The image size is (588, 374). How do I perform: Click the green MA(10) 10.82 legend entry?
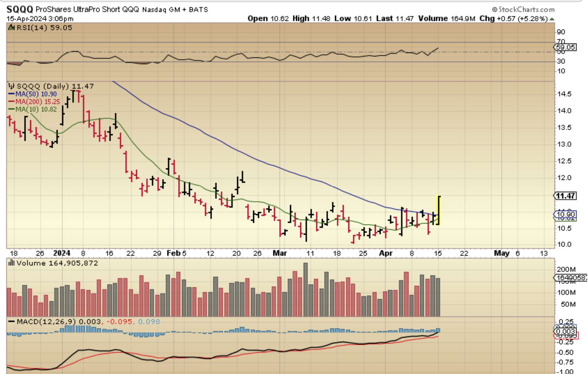coord(36,110)
